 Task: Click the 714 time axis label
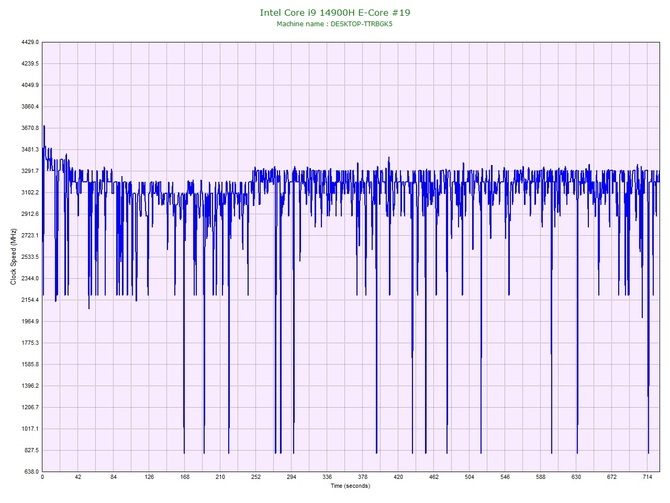647,477
